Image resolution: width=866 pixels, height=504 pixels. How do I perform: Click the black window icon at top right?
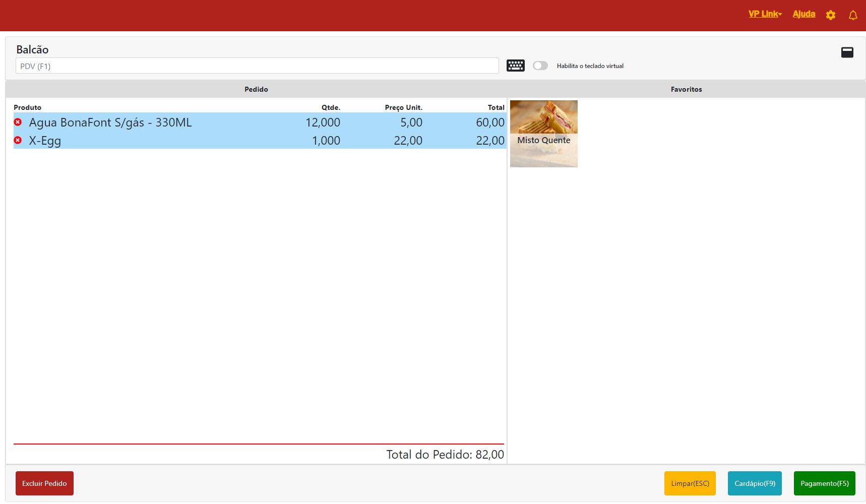847,52
